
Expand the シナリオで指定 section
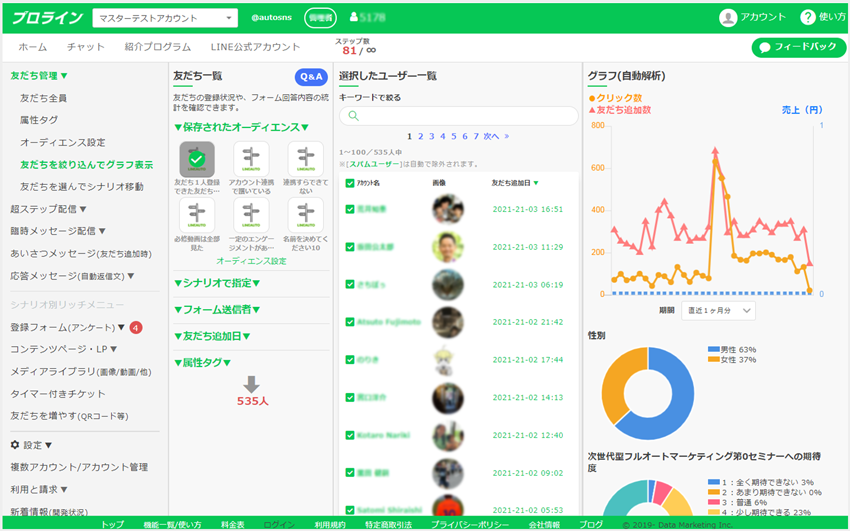[216, 283]
